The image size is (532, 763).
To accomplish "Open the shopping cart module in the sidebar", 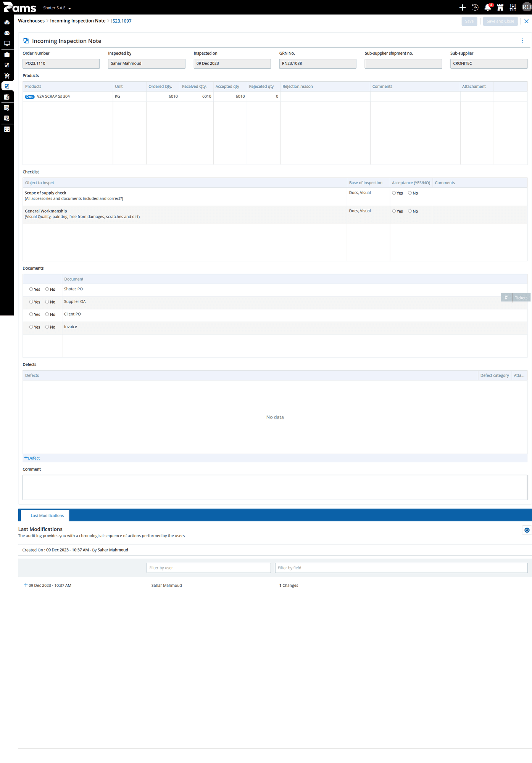I will pos(7,76).
